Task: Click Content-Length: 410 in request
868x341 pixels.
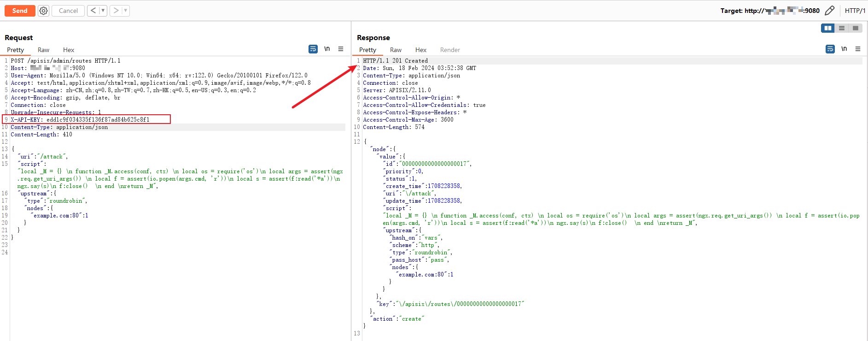Action: point(41,135)
